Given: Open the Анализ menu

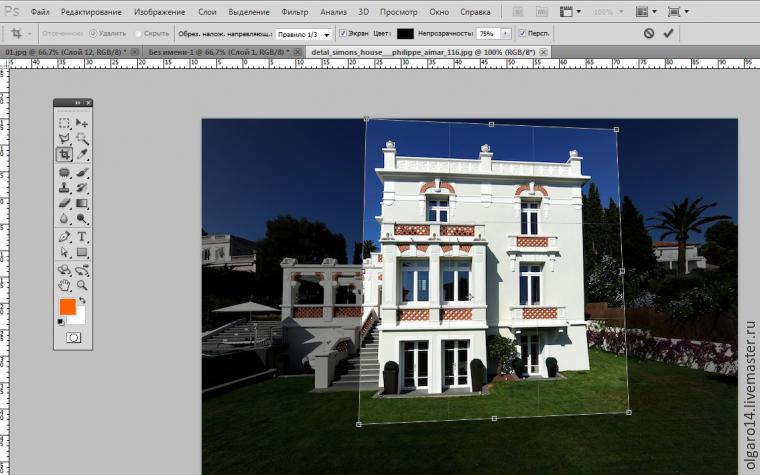Looking at the screenshot, I should [x=333, y=12].
